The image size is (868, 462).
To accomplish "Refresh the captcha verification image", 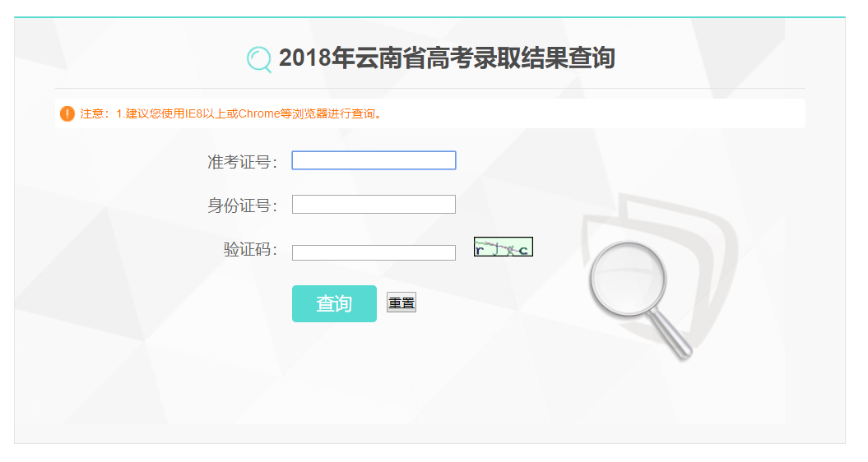I will tap(503, 247).
